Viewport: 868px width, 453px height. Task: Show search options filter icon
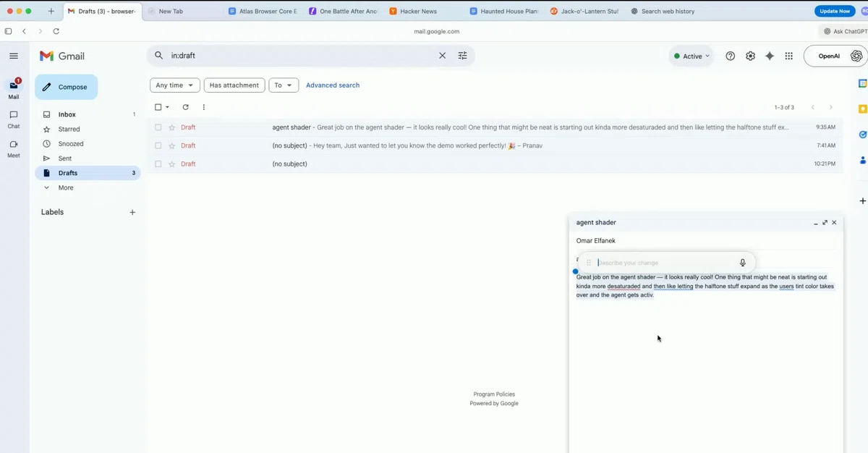coord(463,56)
